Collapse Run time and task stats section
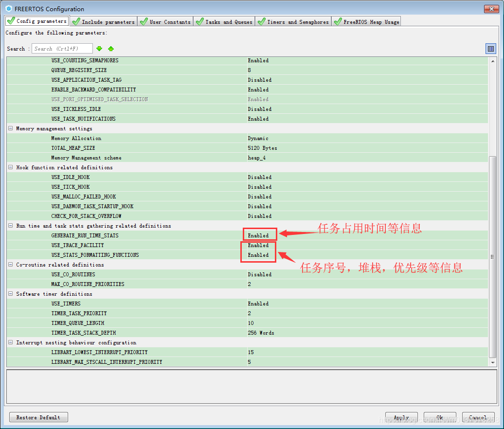Viewport: 504px width, 429px height. (x=11, y=226)
